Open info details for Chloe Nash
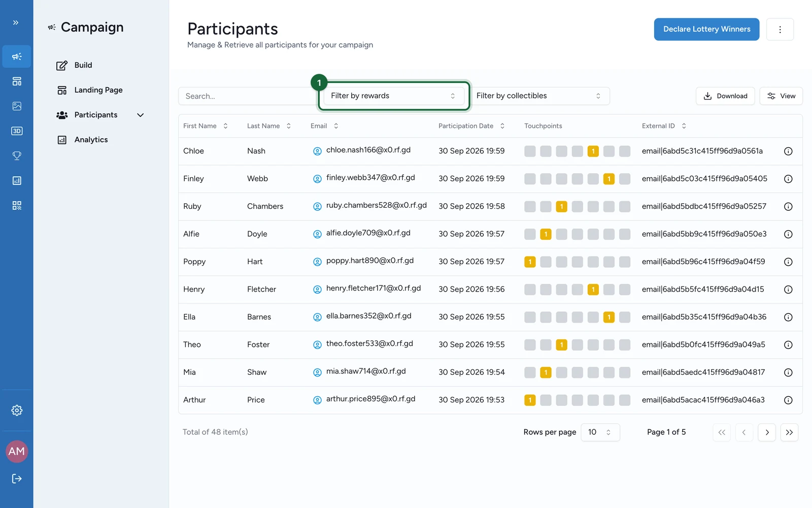 point(788,151)
